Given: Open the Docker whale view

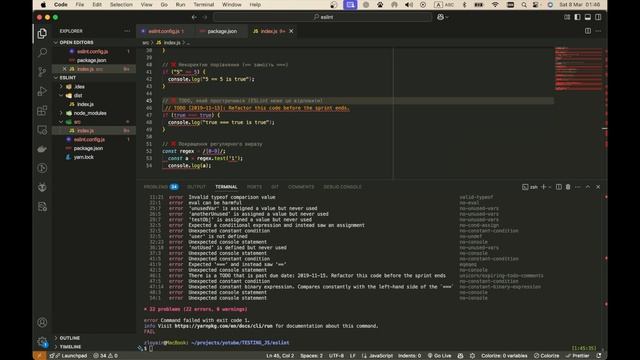Looking at the screenshot, I should [42, 149].
